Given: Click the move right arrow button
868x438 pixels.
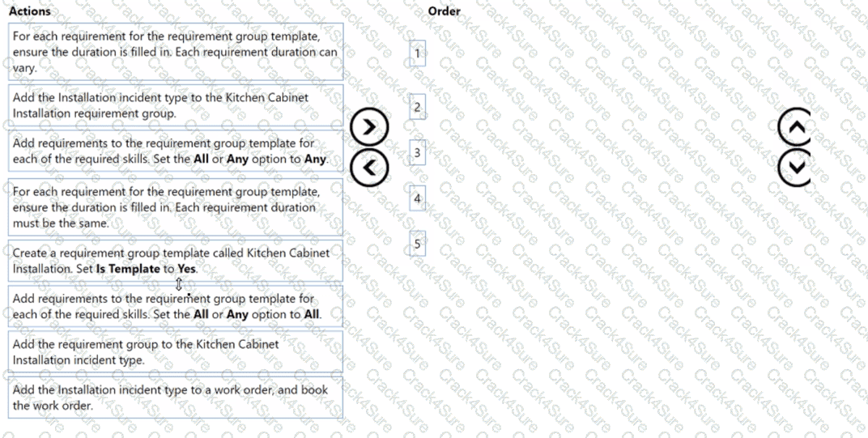Looking at the screenshot, I should (371, 128).
